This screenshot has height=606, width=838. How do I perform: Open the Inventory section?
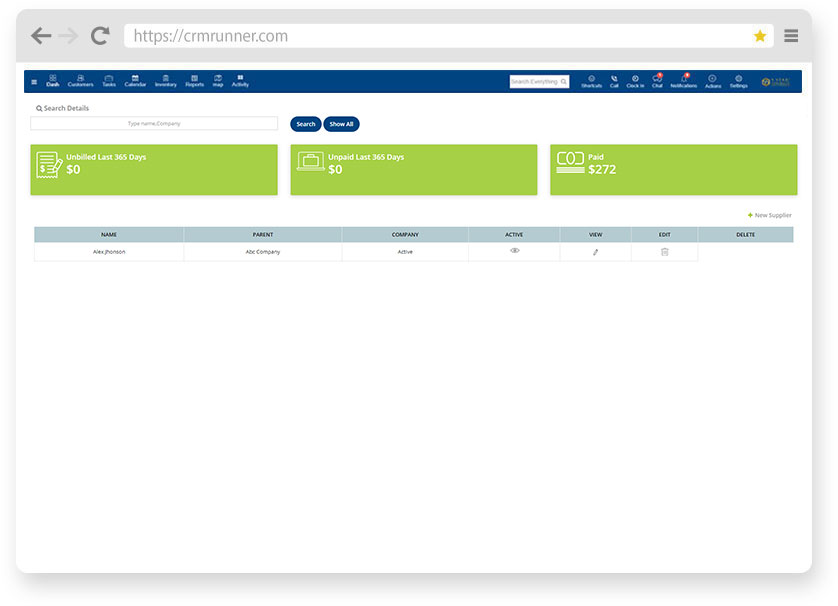click(x=166, y=81)
